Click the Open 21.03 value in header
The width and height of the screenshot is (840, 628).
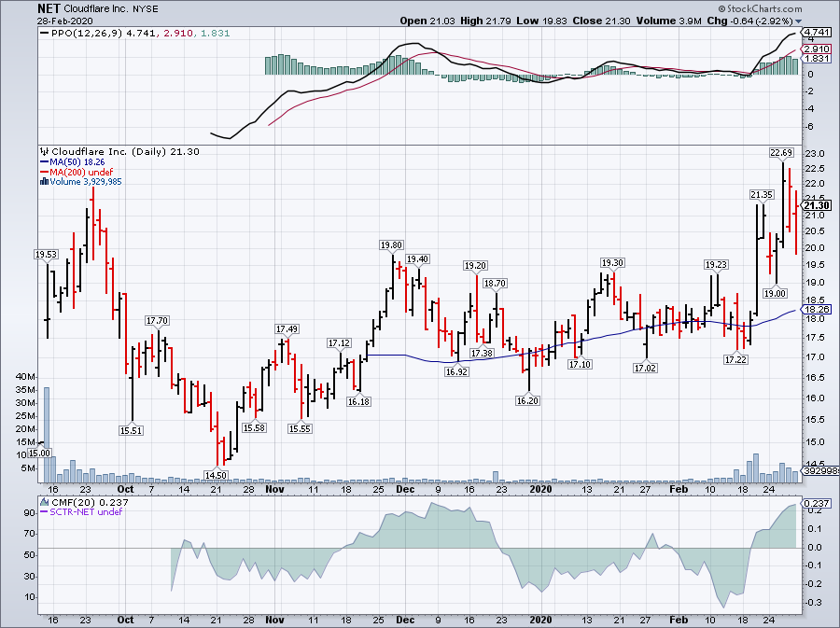427,21
